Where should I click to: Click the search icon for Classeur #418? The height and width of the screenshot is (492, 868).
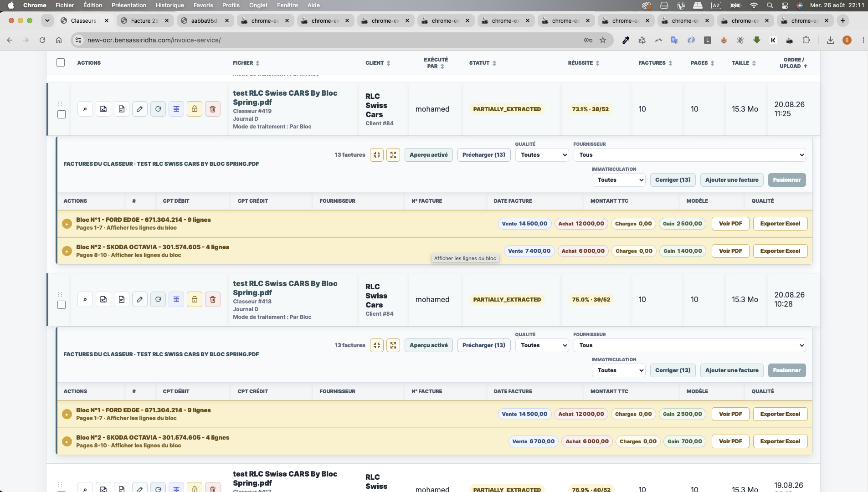pyautogui.click(x=85, y=299)
